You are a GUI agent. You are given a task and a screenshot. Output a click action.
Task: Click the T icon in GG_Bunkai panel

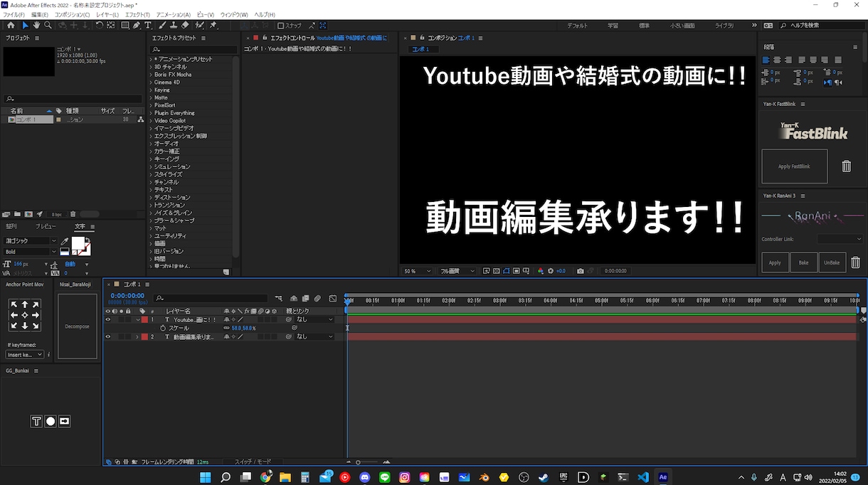36,421
